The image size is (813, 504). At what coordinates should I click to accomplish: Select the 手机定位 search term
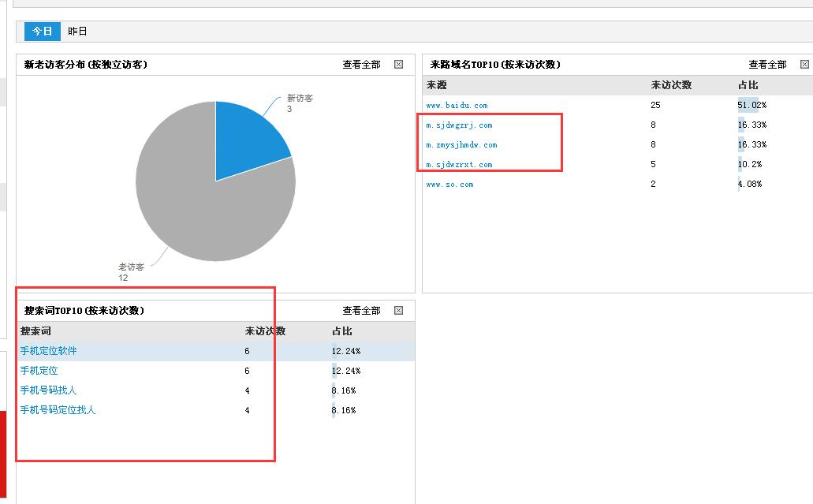(39, 371)
